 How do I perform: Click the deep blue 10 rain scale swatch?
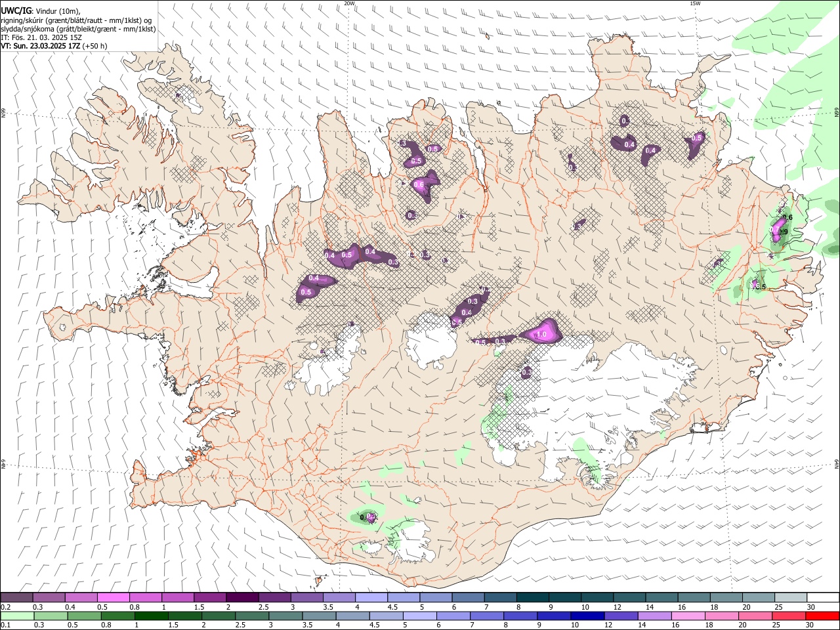[x=587, y=616]
